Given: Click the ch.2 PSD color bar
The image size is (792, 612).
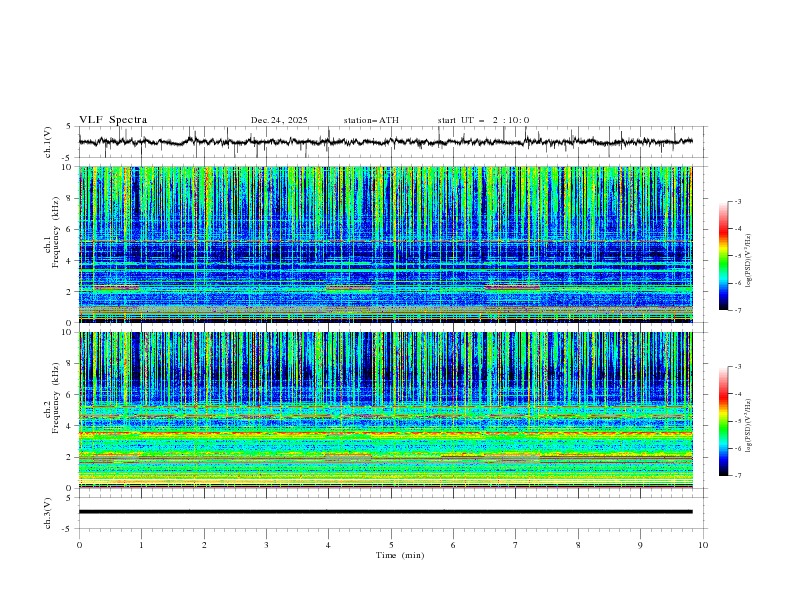Looking at the screenshot, I should pyautogui.click(x=724, y=421).
